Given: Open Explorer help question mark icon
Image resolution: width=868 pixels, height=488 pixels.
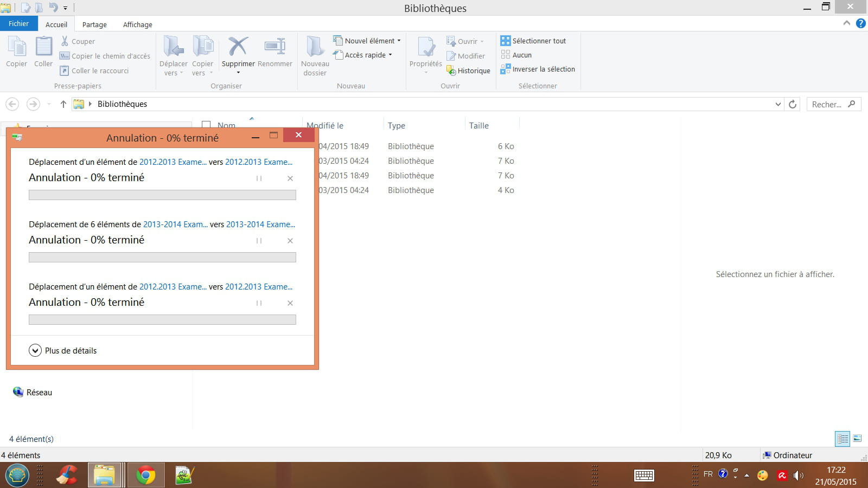Looking at the screenshot, I should point(861,23).
